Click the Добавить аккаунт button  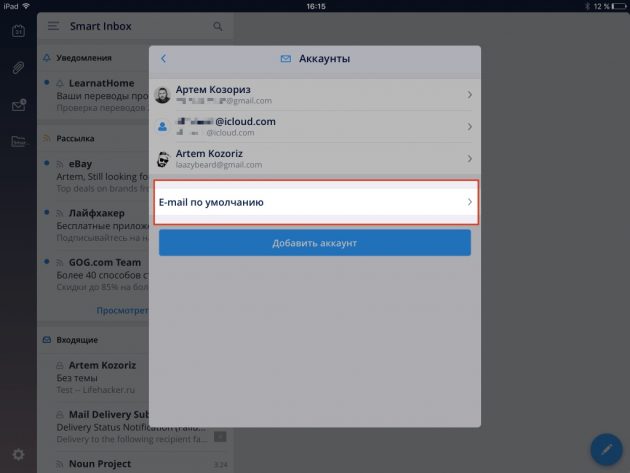315,243
